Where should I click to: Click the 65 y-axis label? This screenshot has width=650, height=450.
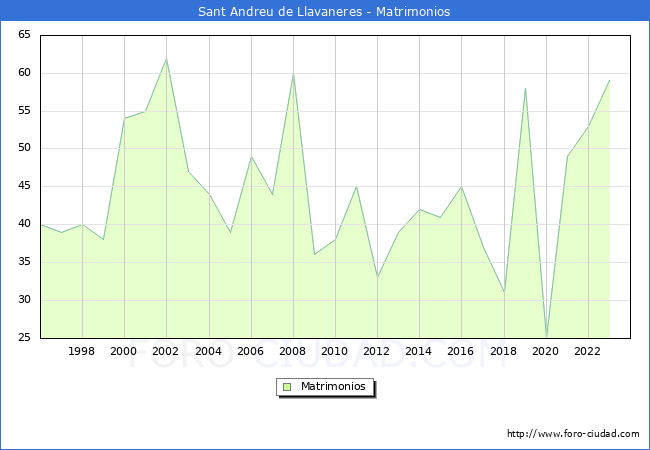point(23,35)
